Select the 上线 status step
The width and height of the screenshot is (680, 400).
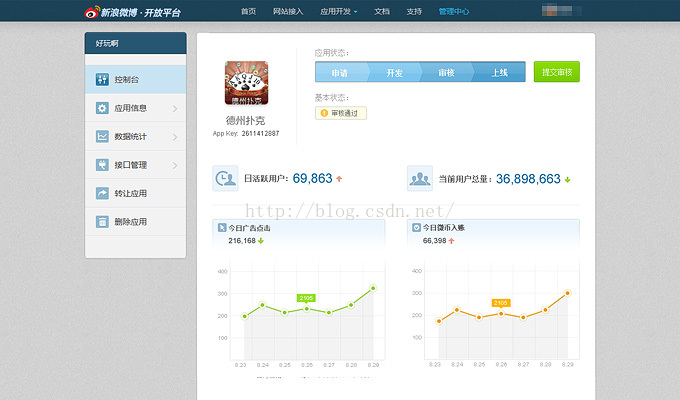click(x=500, y=72)
